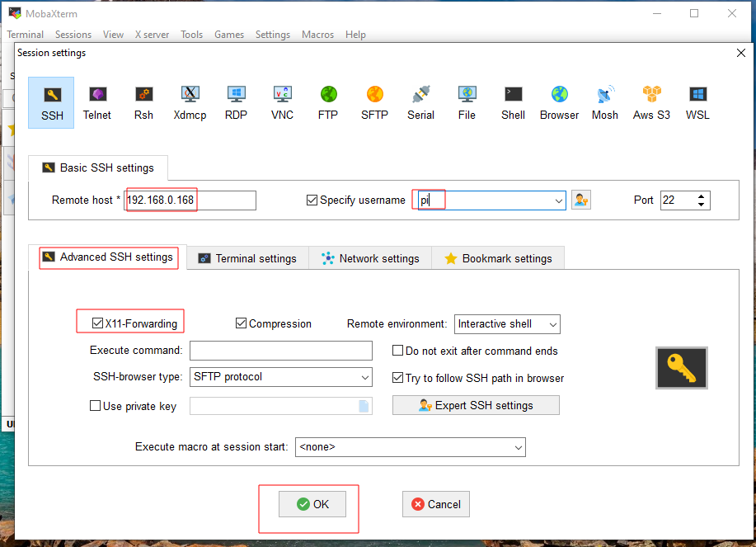Open the Games menu
756x547 pixels.
[x=229, y=35]
